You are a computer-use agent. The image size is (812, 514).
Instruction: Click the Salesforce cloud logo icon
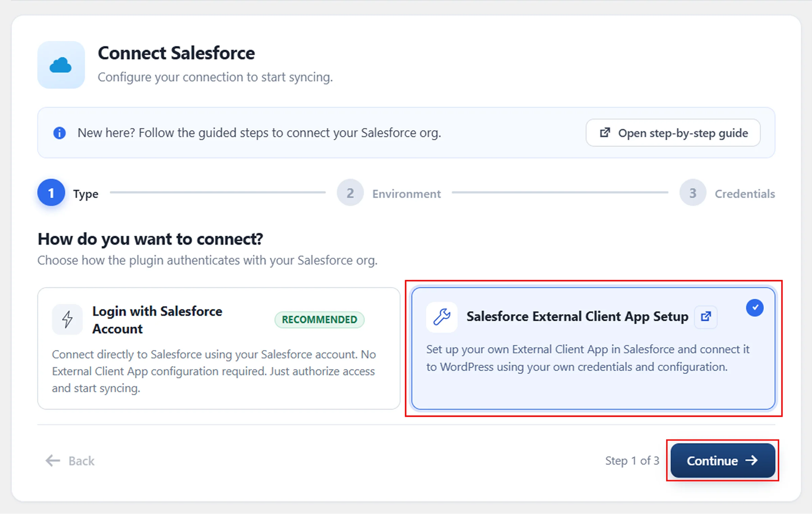coord(61,65)
